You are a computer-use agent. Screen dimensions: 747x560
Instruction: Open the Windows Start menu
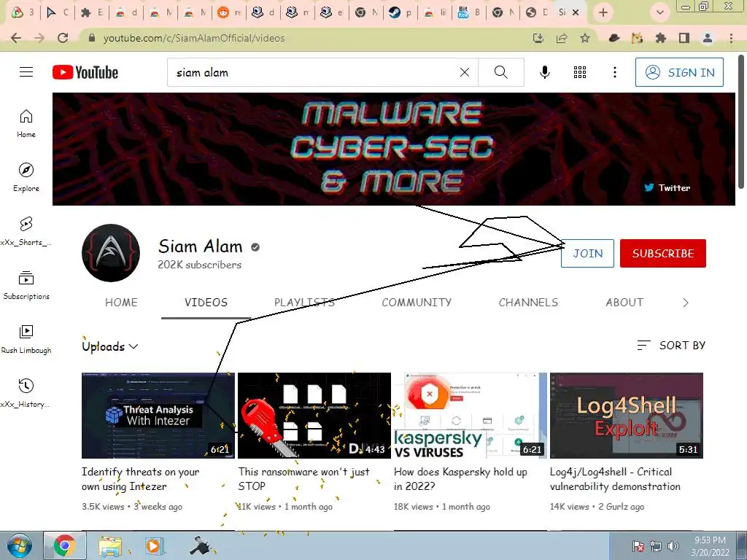pyautogui.click(x=19, y=545)
